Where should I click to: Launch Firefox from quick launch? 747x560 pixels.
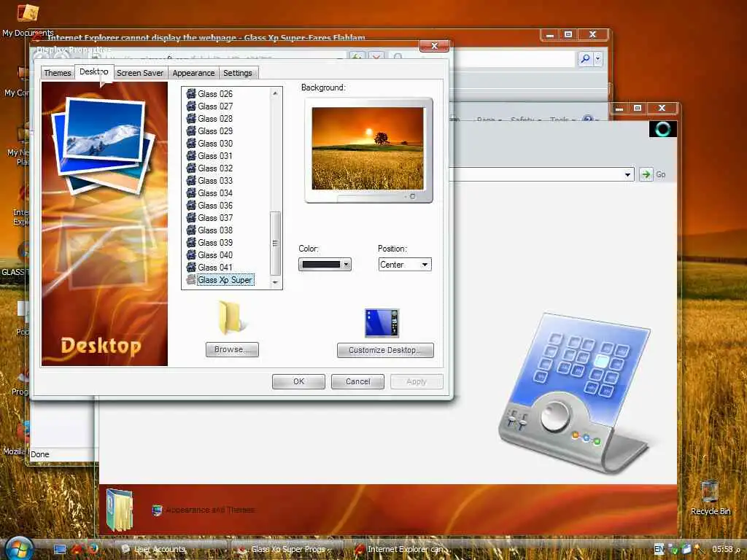pos(92,548)
